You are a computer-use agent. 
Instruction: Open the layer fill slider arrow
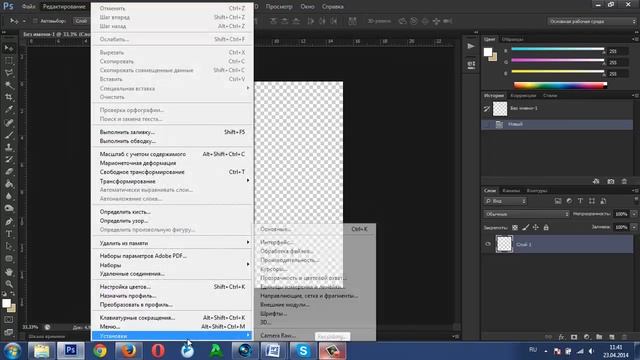[x=634, y=227]
